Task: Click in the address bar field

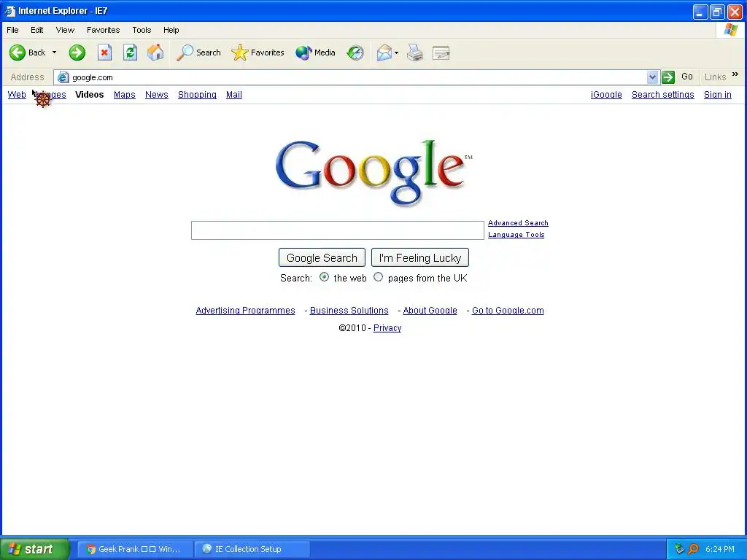Action: coord(357,77)
